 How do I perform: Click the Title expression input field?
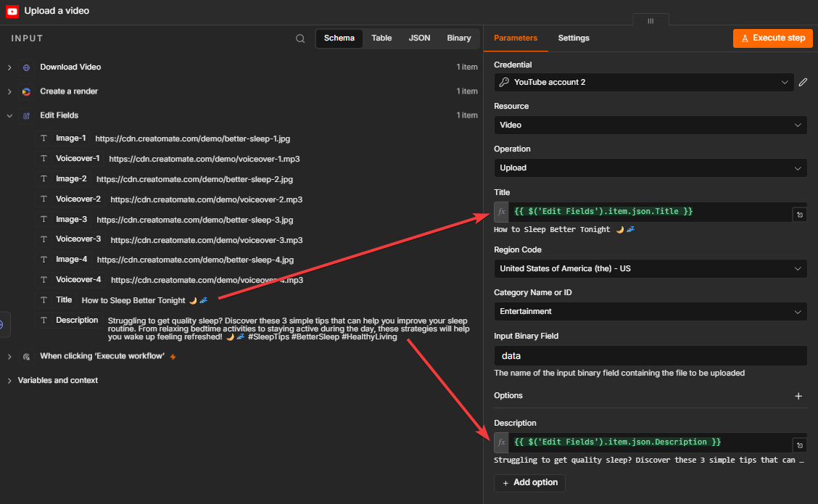tap(650, 212)
